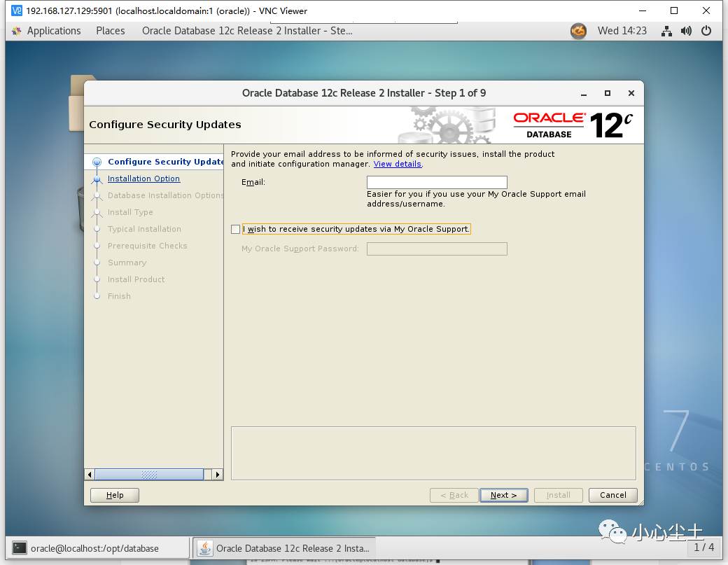Image resolution: width=728 pixels, height=565 pixels.
Task: Tick the receive security updates checkbox
Action: (235, 229)
